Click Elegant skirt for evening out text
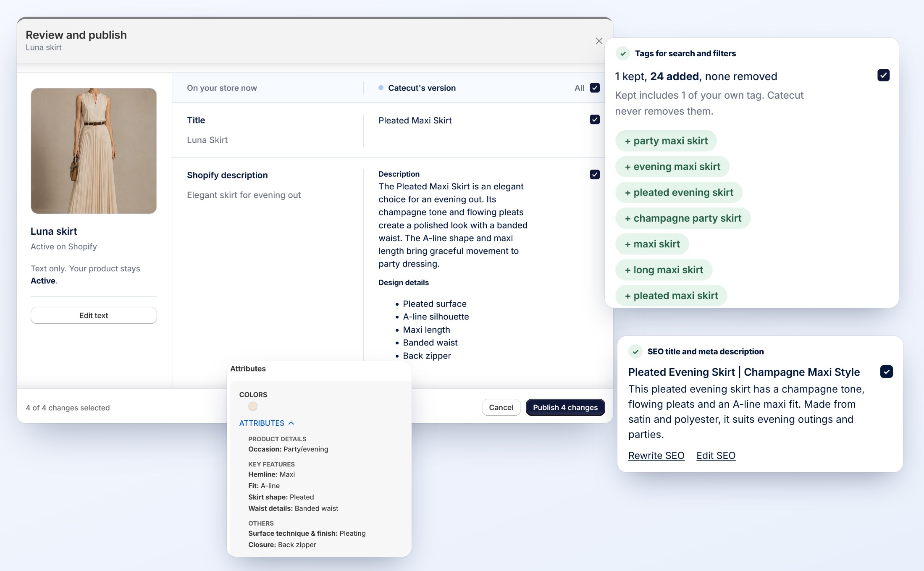The image size is (924, 571). (x=244, y=195)
